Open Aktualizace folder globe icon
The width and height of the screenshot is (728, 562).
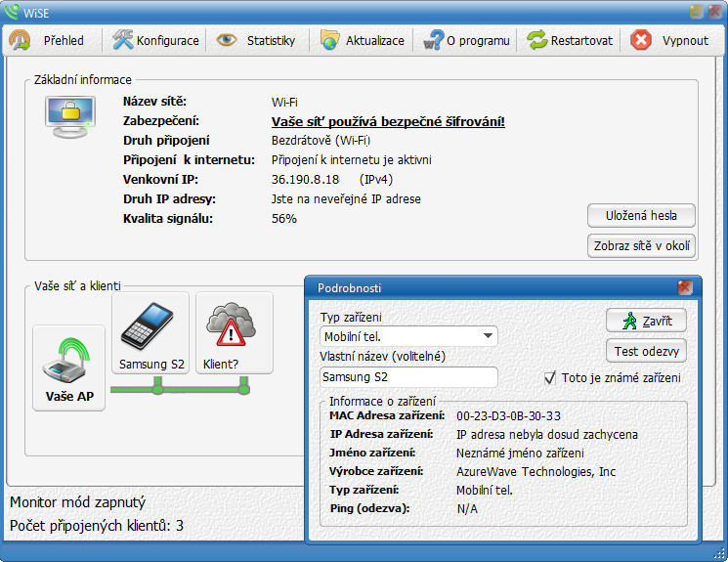330,40
